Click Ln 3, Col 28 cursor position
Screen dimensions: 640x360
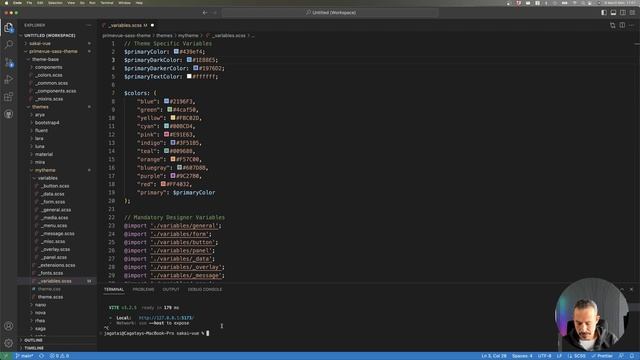[494, 356]
